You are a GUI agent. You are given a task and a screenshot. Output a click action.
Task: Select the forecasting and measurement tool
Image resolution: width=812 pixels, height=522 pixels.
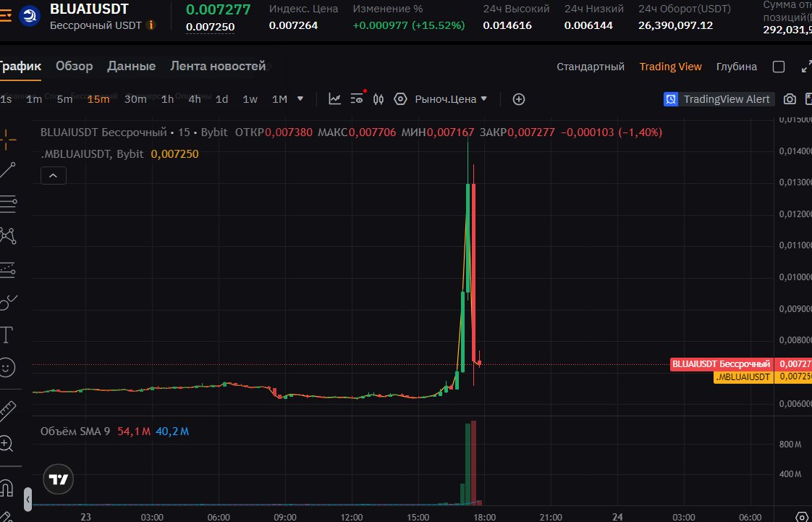[8, 269]
